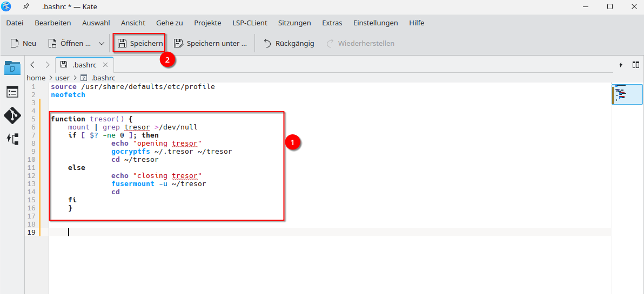
Task: Expand the Öffnen recent files dropdown arrow
Action: tap(101, 43)
